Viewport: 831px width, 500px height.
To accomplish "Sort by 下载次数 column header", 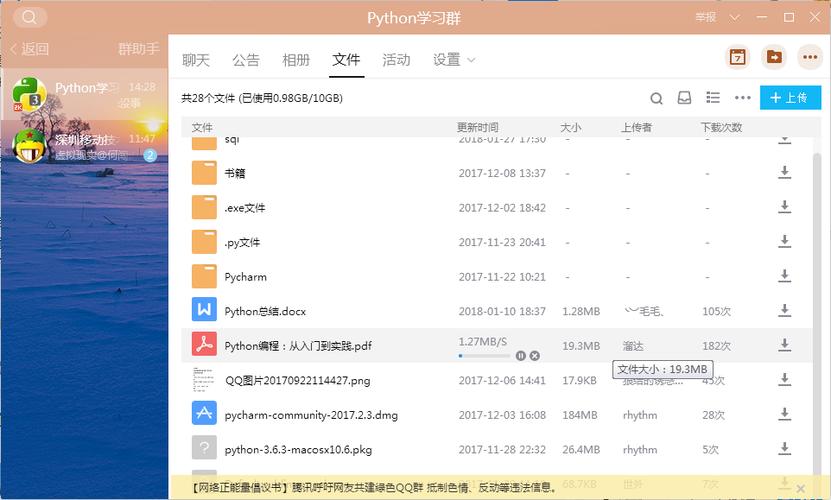I will [721, 127].
